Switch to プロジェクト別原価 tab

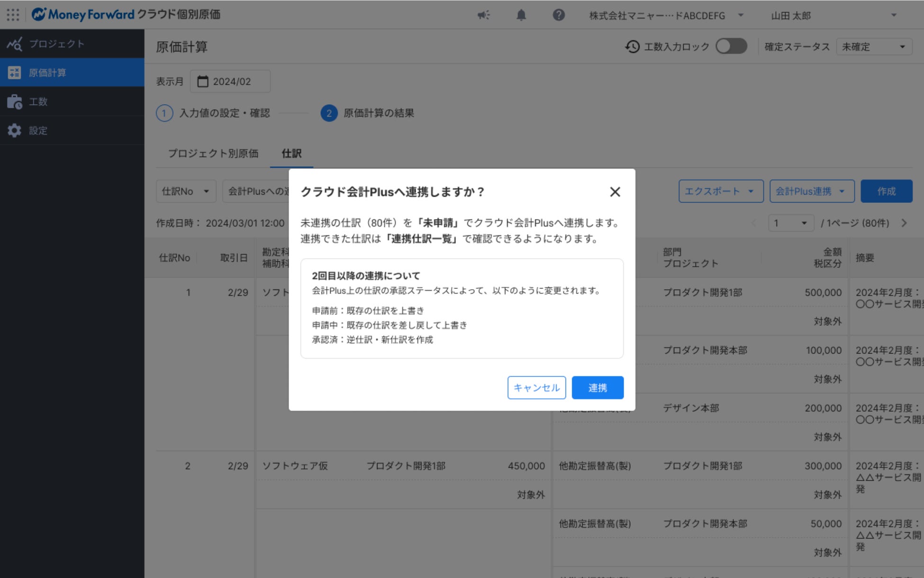tap(213, 153)
